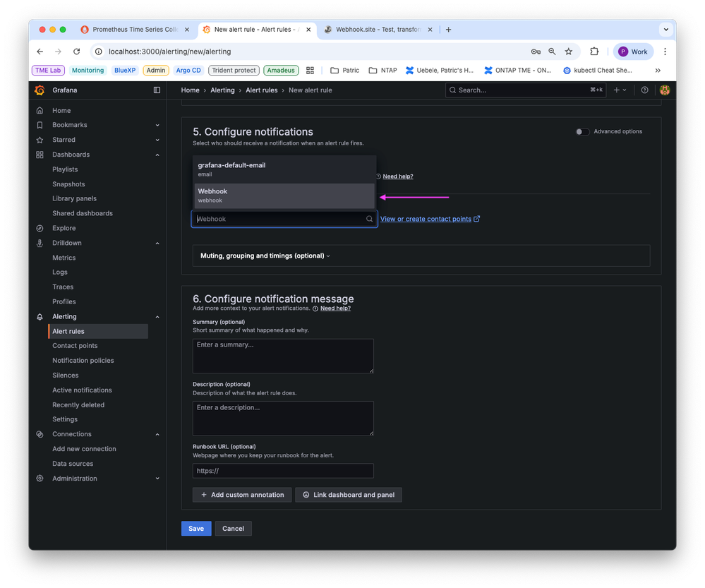
Task: Open the Help menu question mark icon
Action: (645, 90)
